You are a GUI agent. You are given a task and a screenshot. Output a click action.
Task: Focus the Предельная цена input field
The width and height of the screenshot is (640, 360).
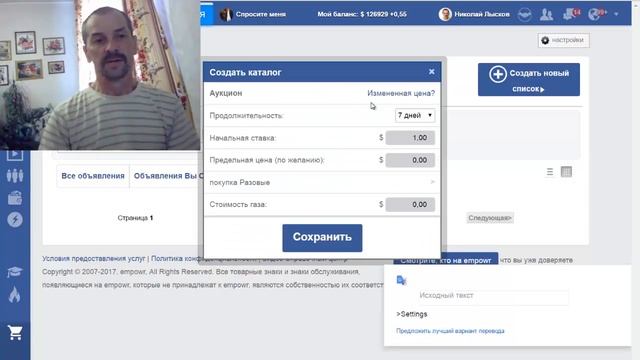click(x=410, y=160)
